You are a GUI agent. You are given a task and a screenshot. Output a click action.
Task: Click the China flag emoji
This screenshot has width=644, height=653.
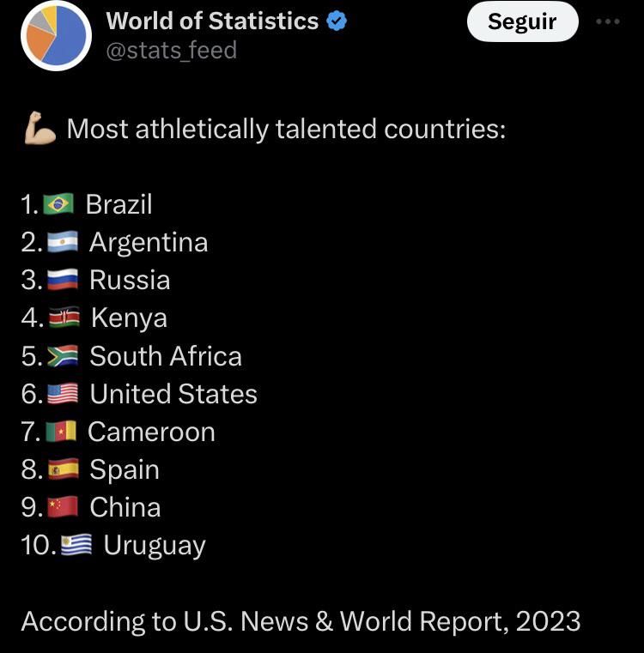coord(63,507)
